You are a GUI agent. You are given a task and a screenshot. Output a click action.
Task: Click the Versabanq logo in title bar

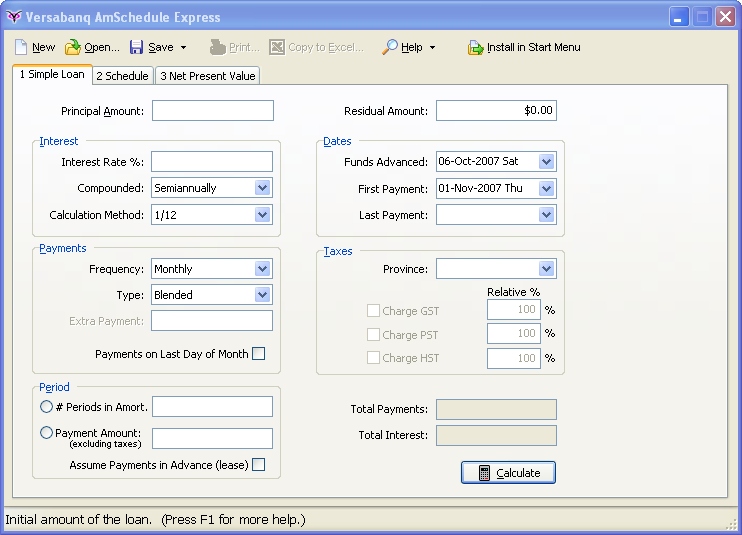[14, 17]
